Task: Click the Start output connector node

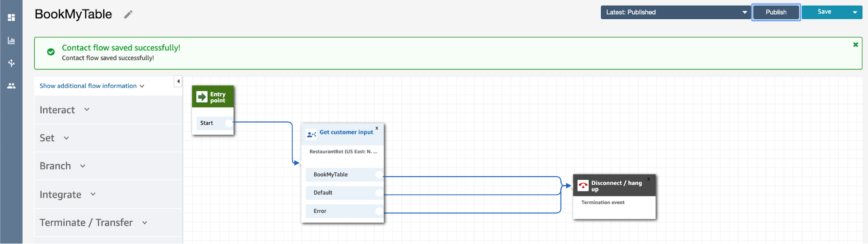Action: 229,123
